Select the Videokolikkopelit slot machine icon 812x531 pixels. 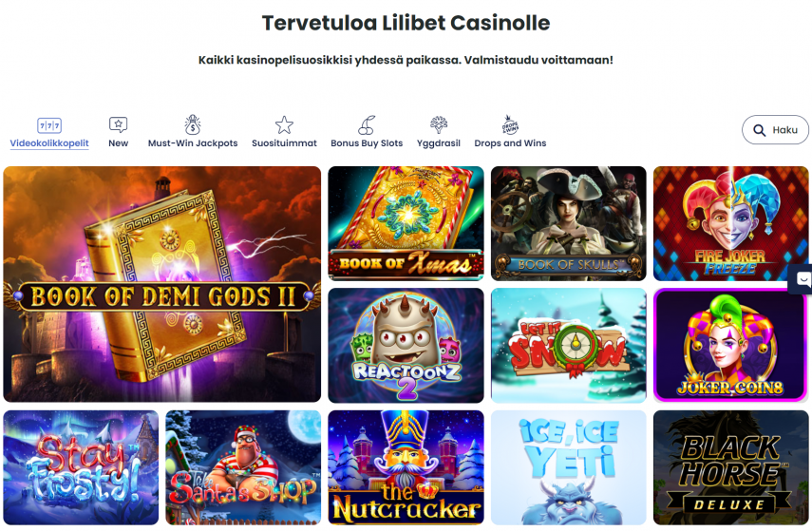point(49,125)
